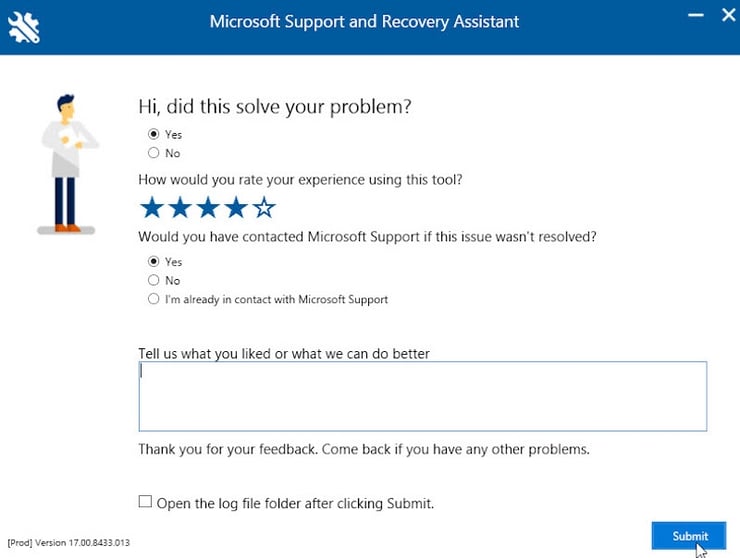Click the wrench tools logo icon
This screenshot has width=740, height=558.
(25, 27)
